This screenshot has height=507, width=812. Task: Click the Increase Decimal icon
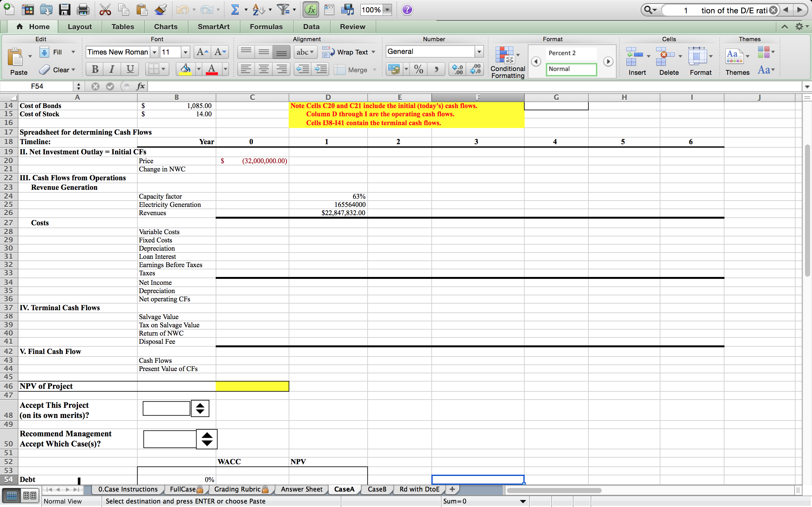pos(457,69)
